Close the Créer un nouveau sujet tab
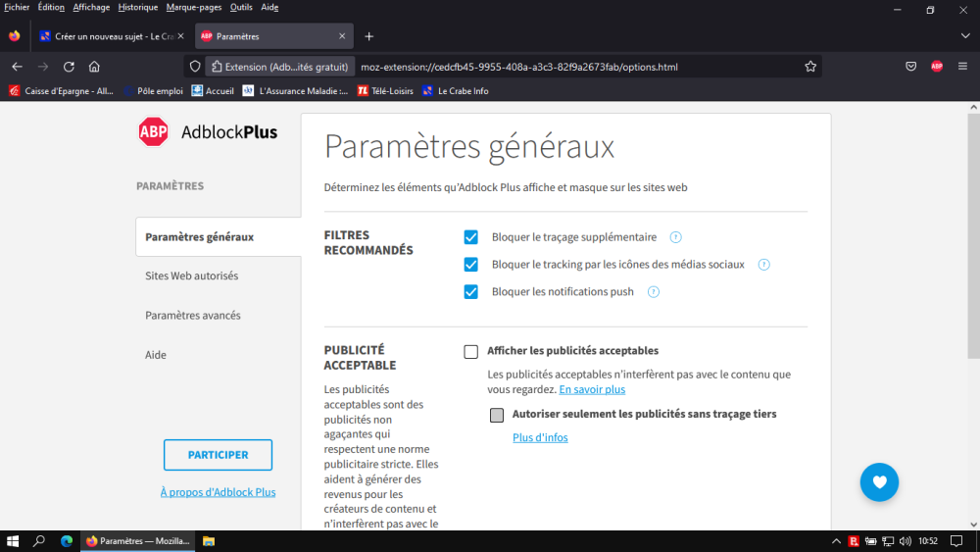The image size is (980, 552). tap(180, 36)
